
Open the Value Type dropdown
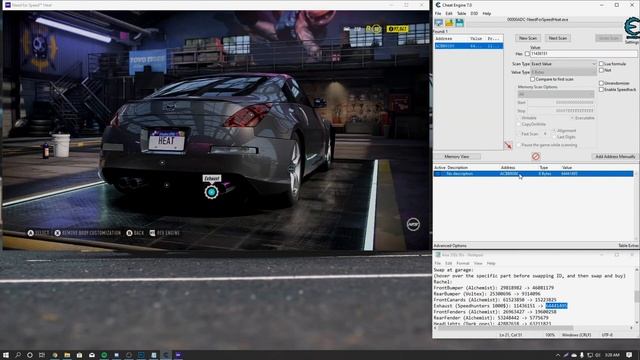(x=563, y=72)
